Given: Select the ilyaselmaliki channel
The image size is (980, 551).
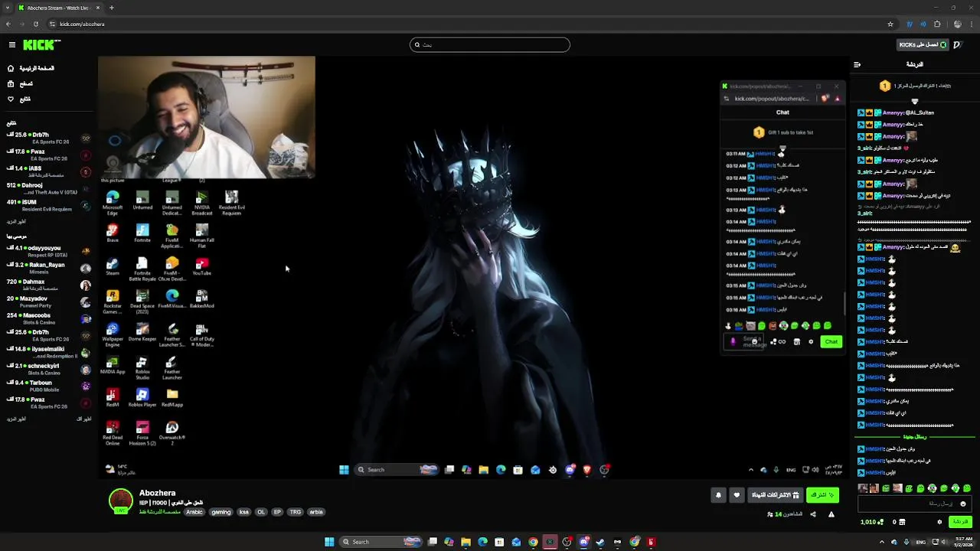Looking at the screenshot, I should click(x=49, y=352).
